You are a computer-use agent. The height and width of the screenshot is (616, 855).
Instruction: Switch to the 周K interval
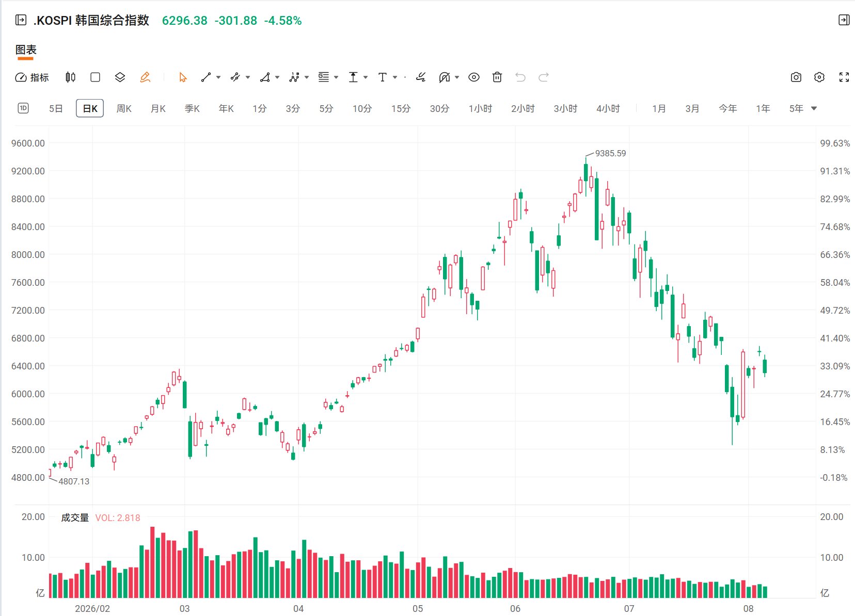point(124,108)
